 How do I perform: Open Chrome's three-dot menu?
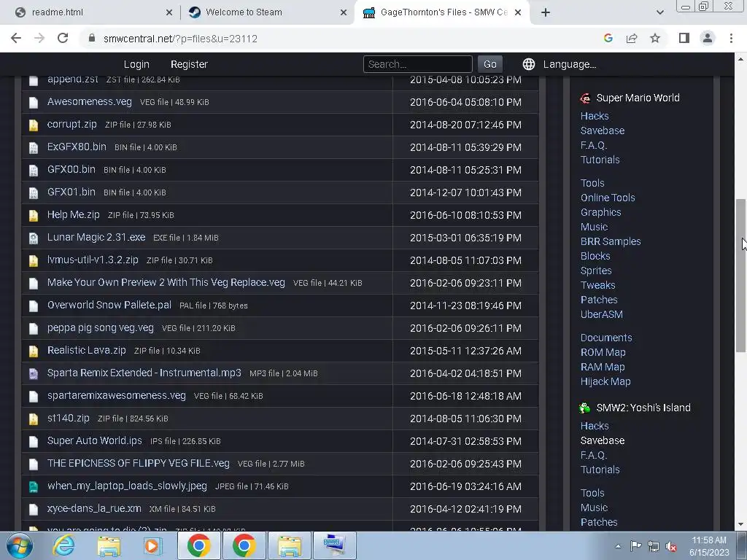click(x=731, y=38)
